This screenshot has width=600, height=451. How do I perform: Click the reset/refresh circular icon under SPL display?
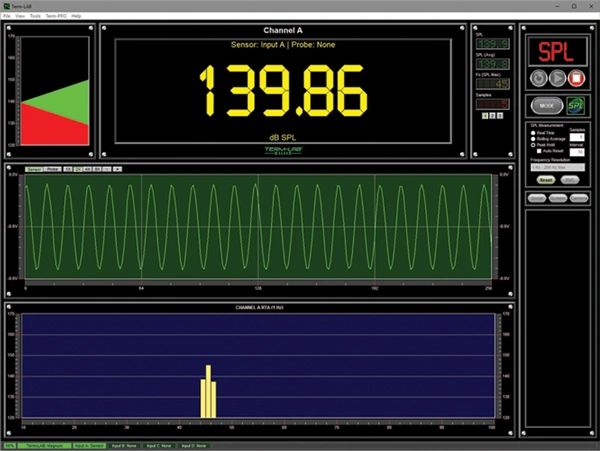tap(537, 76)
